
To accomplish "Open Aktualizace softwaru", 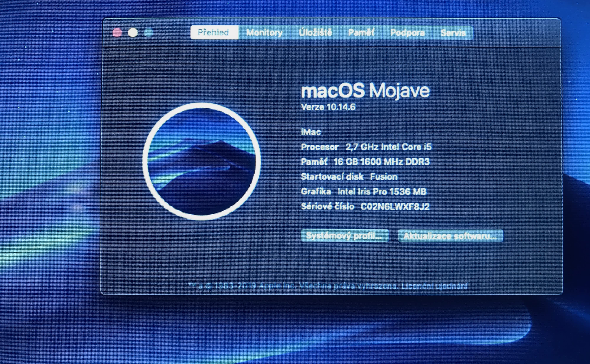I will coord(450,236).
